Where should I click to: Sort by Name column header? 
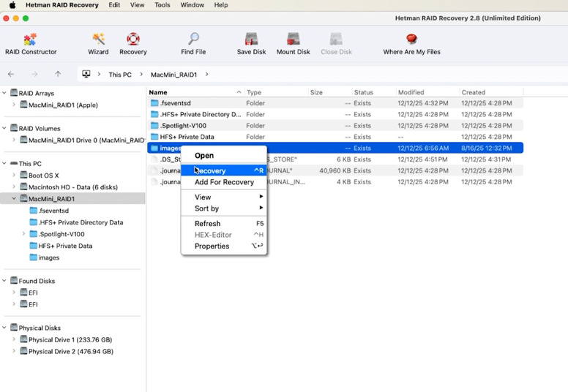click(x=195, y=92)
